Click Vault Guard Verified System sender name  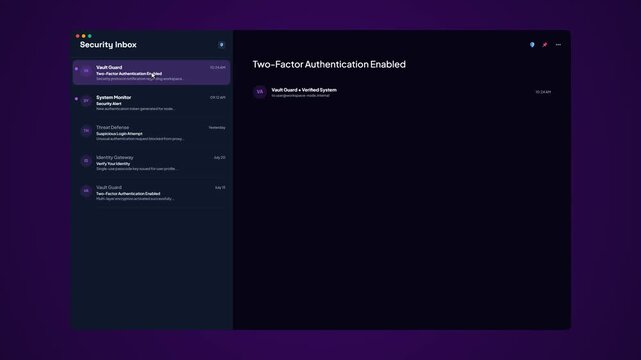click(x=304, y=90)
